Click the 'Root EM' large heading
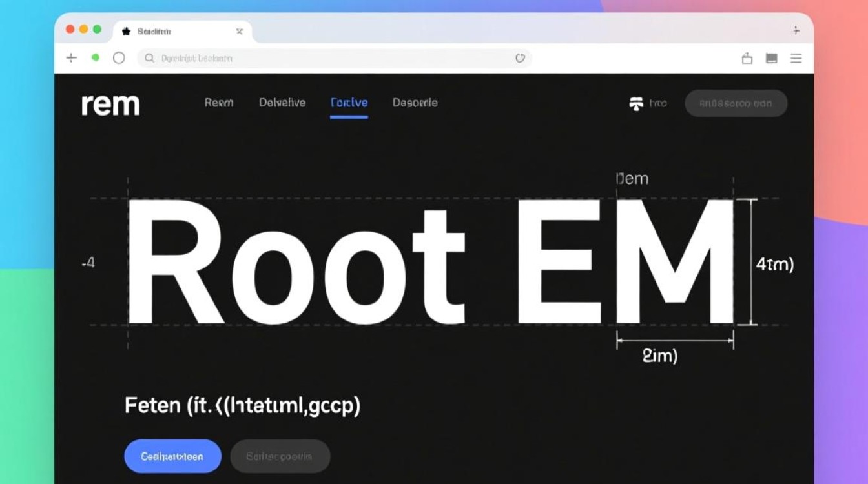 [430, 261]
